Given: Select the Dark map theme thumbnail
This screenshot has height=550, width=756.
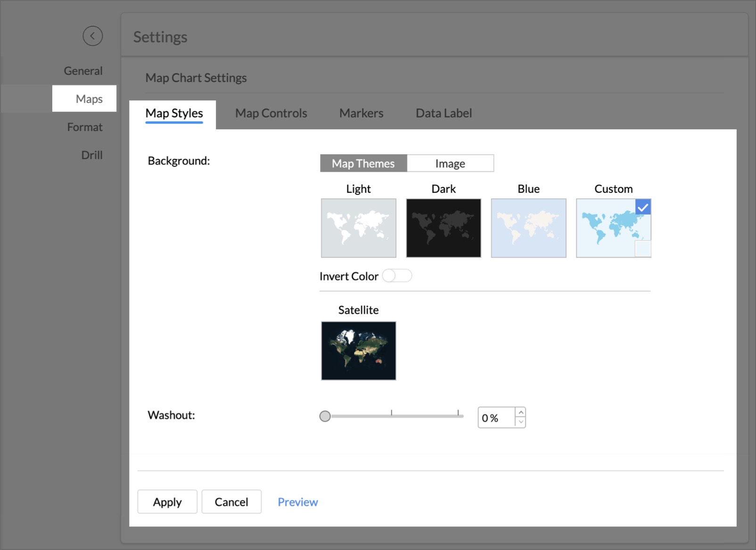Looking at the screenshot, I should (443, 228).
